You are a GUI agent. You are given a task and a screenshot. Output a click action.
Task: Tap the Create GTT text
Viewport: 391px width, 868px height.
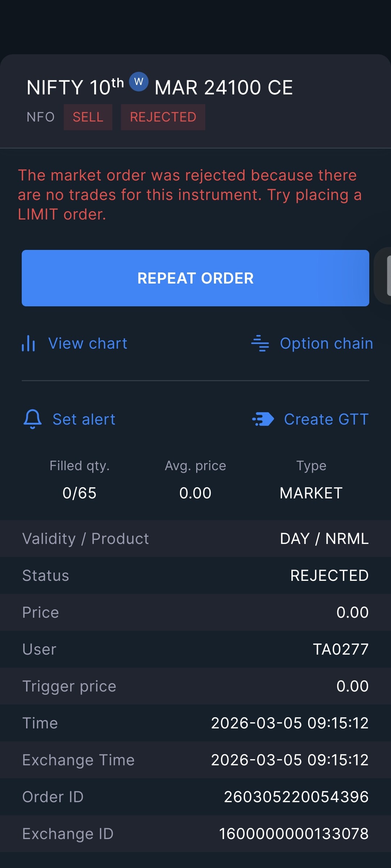[x=326, y=419]
